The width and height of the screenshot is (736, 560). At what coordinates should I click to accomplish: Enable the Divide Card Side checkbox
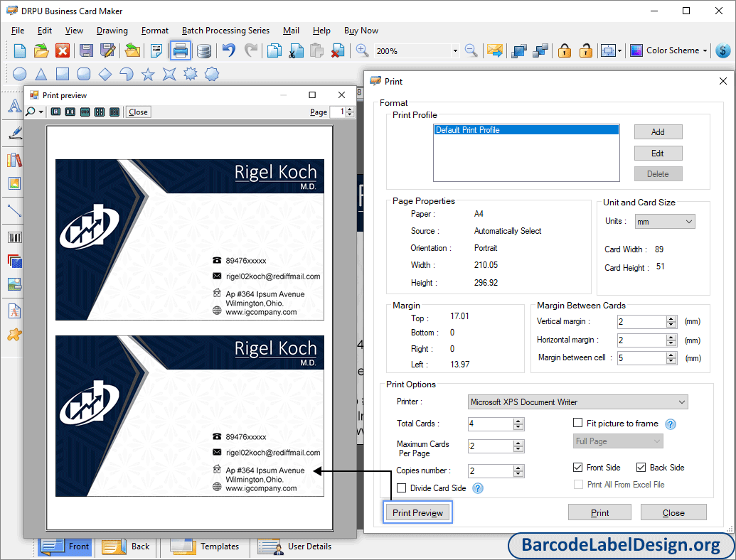[x=401, y=488]
